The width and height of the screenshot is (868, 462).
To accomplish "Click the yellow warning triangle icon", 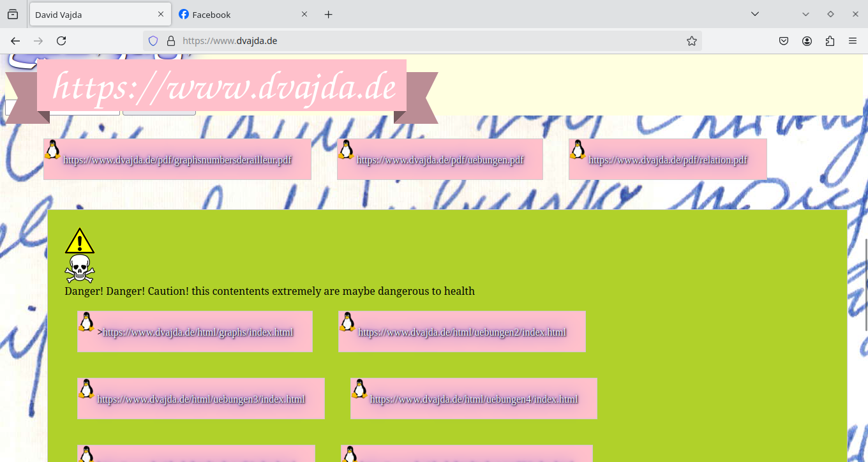I will point(79,241).
